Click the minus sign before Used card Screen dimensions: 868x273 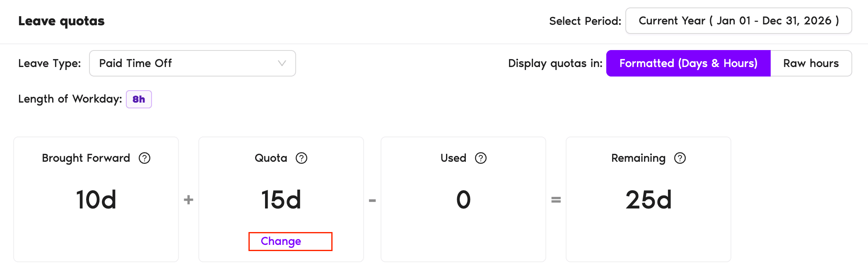pos(372,201)
